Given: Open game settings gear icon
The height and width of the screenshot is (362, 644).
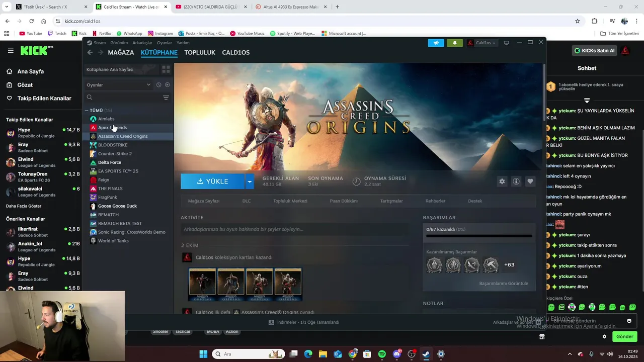Looking at the screenshot, I should (x=502, y=182).
